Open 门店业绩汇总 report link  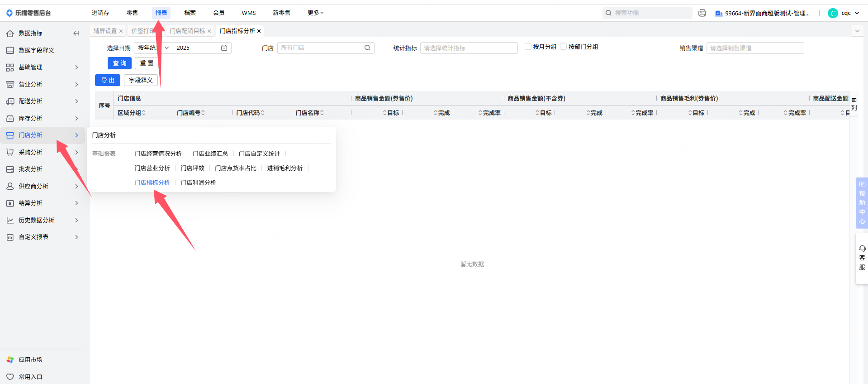pyautogui.click(x=210, y=154)
